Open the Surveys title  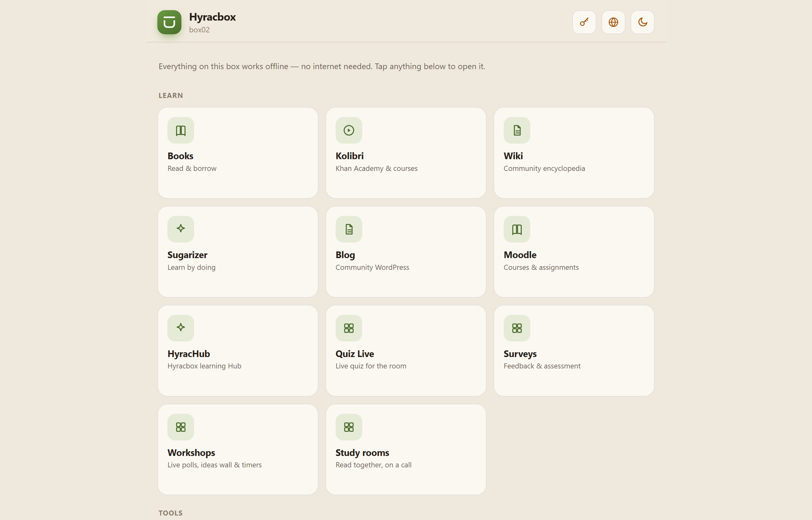click(x=520, y=354)
